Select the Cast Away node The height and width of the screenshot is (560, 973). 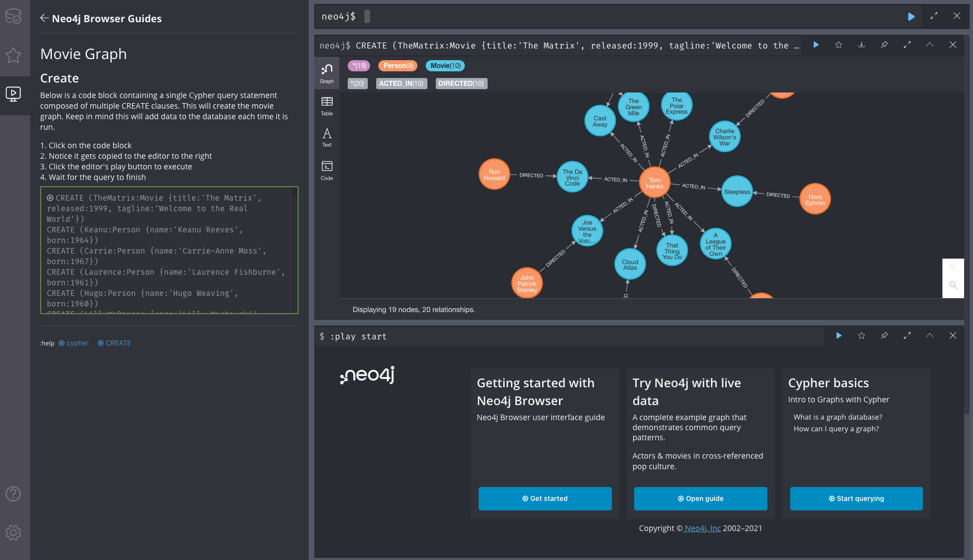600,121
